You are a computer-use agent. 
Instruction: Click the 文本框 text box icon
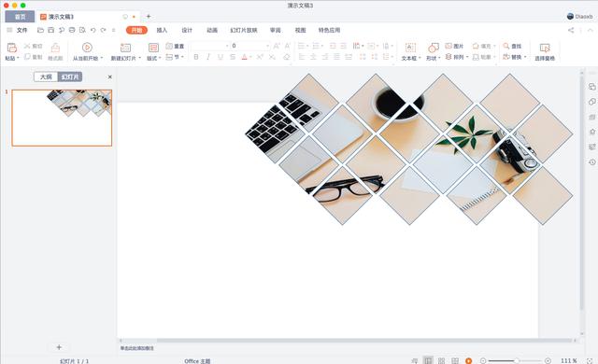(x=410, y=48)
